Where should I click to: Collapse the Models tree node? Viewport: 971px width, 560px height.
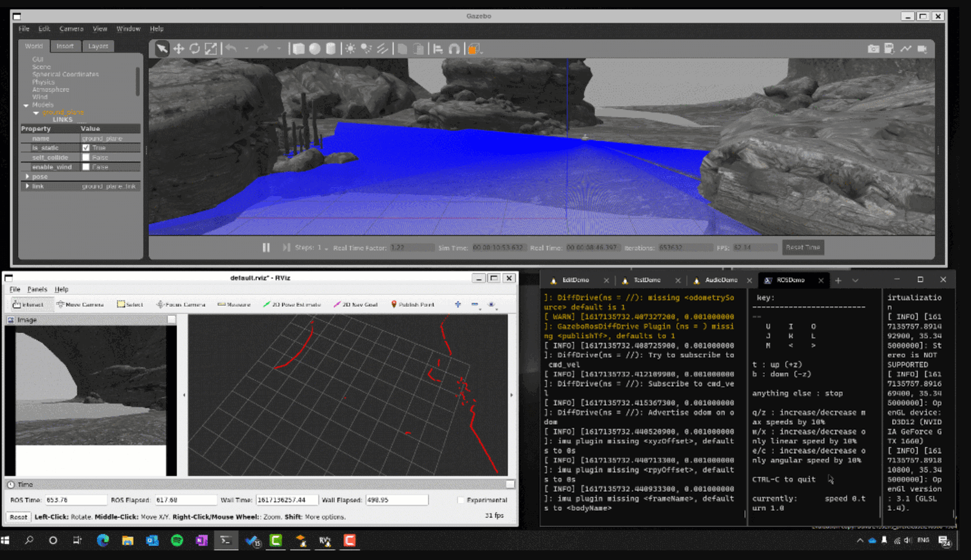coord(26,105)
